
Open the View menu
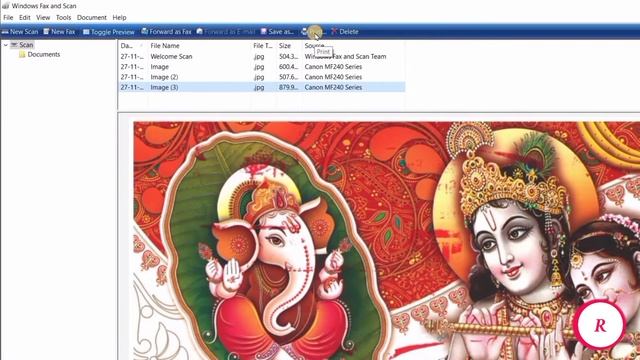click(x=43, y=18)
